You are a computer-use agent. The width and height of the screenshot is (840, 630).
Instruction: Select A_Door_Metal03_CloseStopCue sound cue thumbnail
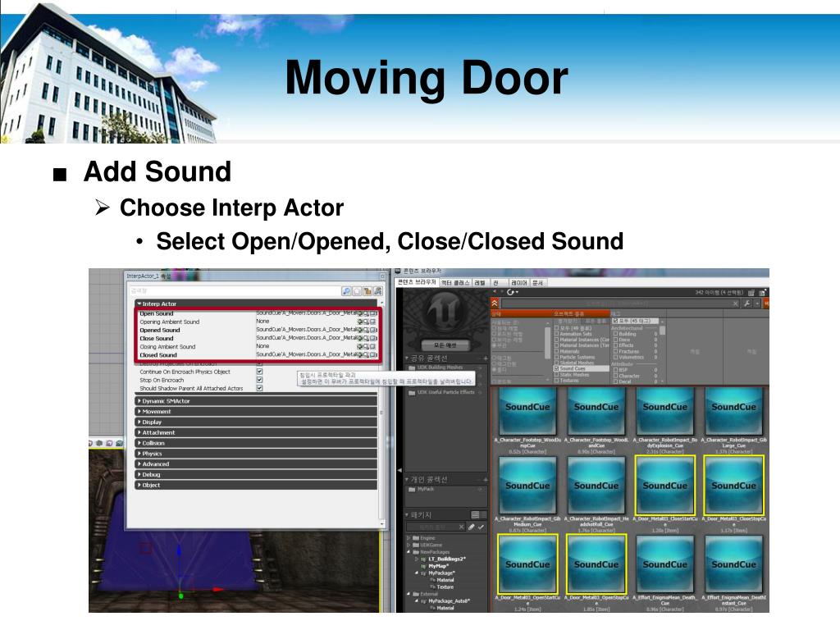733,486
